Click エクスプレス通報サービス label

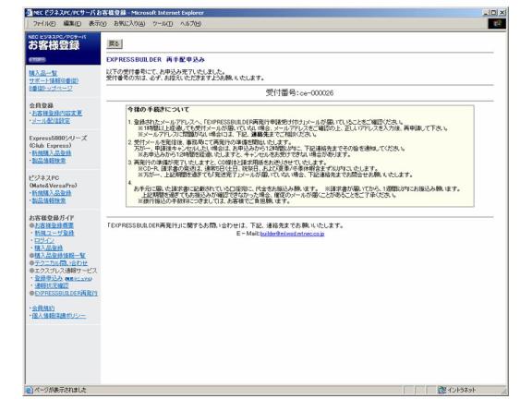[66, 271]
